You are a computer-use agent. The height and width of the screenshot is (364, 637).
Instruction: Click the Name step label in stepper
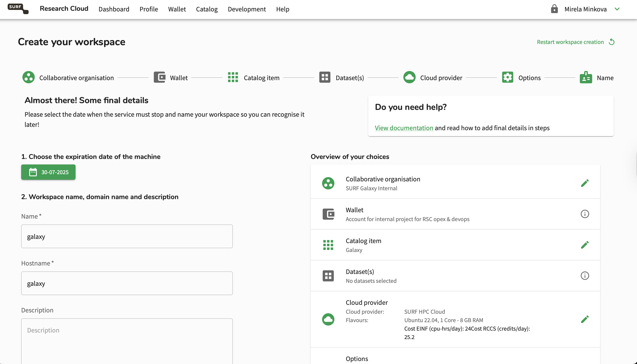point(605,78)
